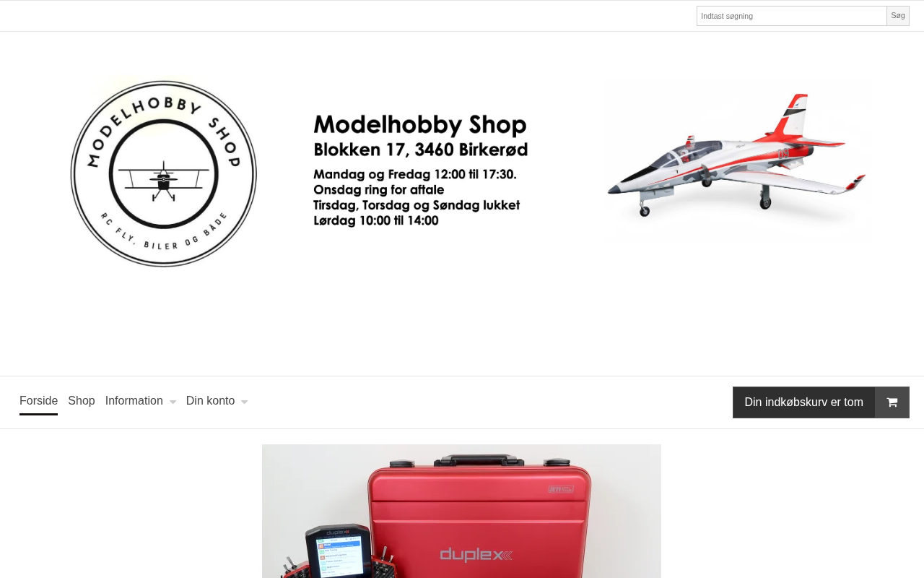Image resolution: width=924 pixels, height=578 pixels.
Task: Click the circular Modelhobby Shop logo ring text
Action: (x=164, y=173)
